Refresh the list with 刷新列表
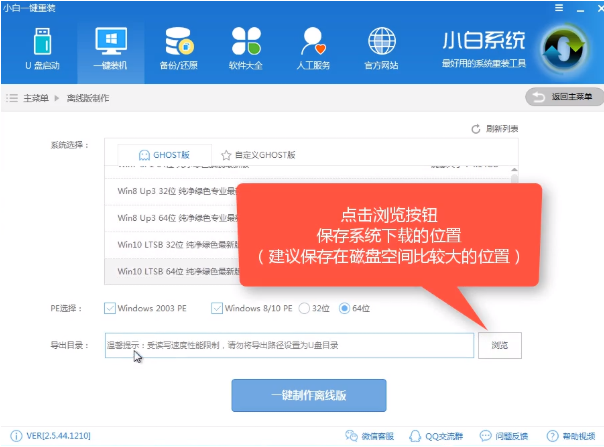Viewport: 604px width, 447px height. (495, 129)
